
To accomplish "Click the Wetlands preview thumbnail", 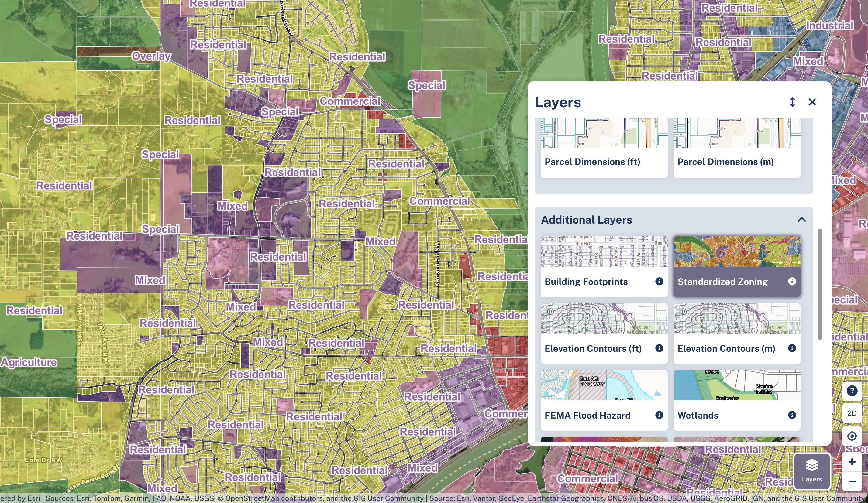I will coord(737,385).
